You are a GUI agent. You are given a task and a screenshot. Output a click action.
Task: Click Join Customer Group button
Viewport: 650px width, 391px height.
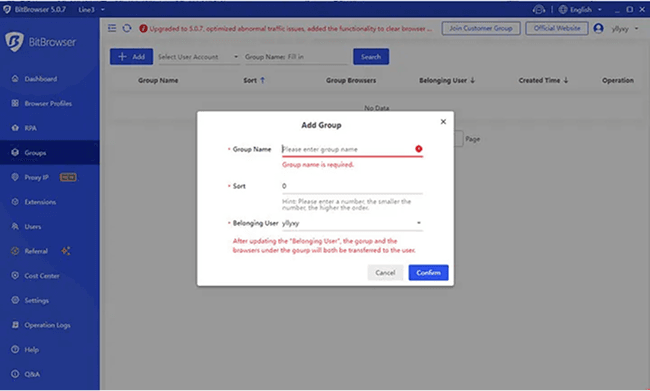tap(481, 28)
